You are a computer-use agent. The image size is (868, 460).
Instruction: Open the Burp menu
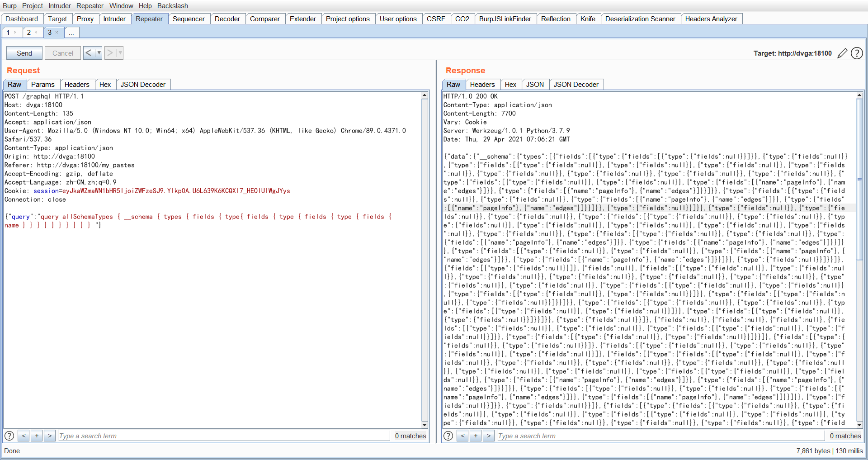coord(9,6)
